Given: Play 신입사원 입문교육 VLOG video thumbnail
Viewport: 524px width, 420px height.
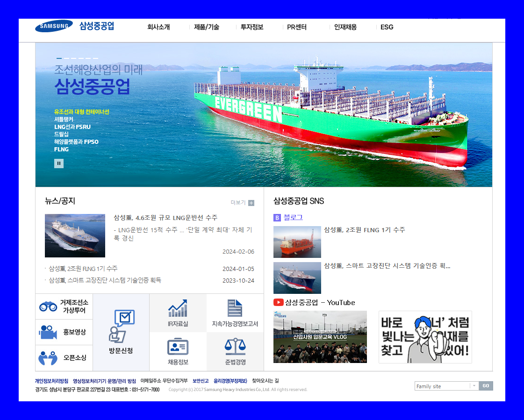Looking at the screenshot, I should click(x=320, y=337).
